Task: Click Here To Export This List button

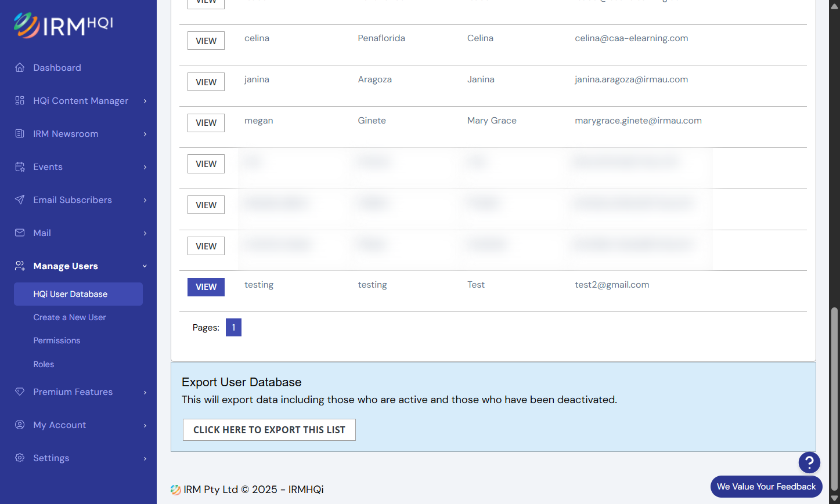Action: [269, 430]
